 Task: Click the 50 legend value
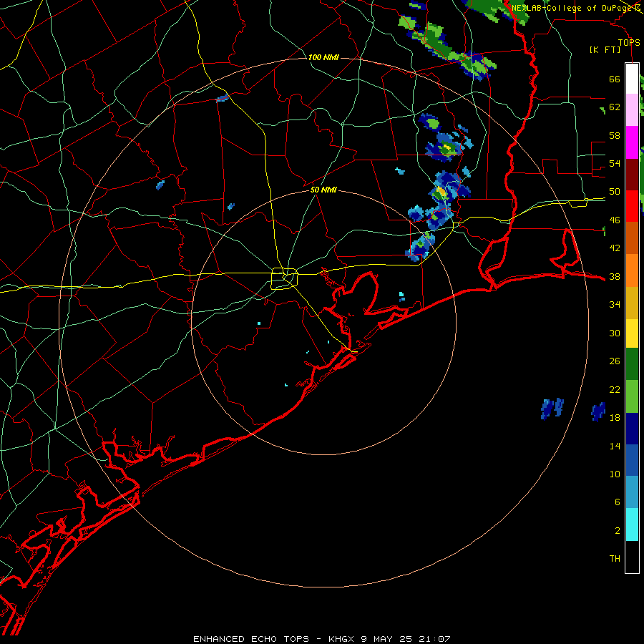click(x=615, y=192)
